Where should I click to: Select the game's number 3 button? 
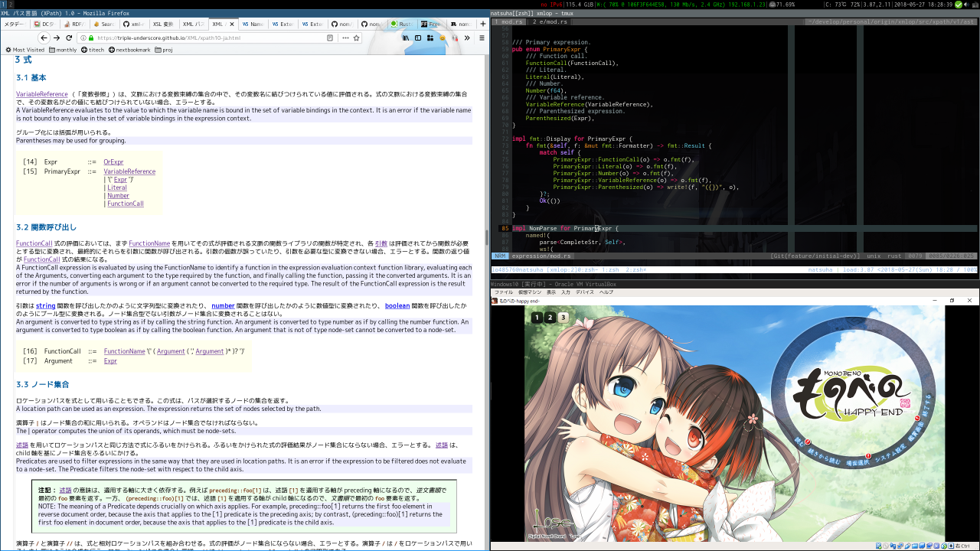563,318
